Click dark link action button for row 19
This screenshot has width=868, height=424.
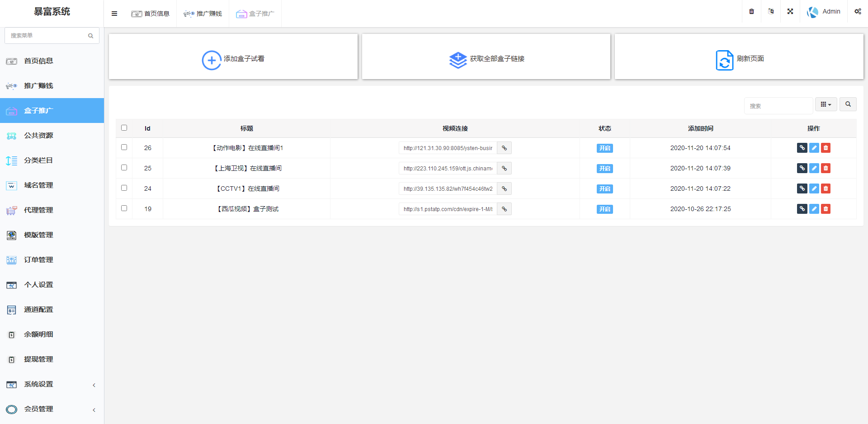[x=802, y=209]
